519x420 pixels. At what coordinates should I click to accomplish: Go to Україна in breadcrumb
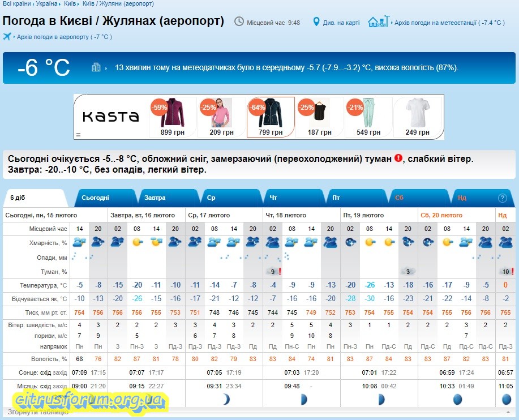point(46,3)
